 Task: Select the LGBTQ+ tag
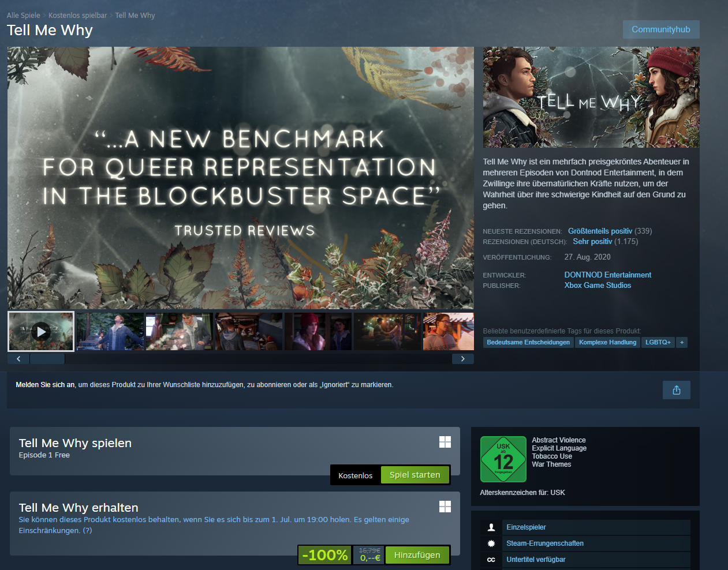658,343
